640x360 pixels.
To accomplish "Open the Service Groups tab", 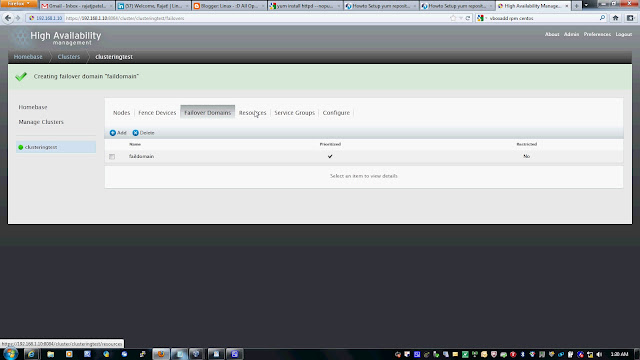I will (294, 113).
